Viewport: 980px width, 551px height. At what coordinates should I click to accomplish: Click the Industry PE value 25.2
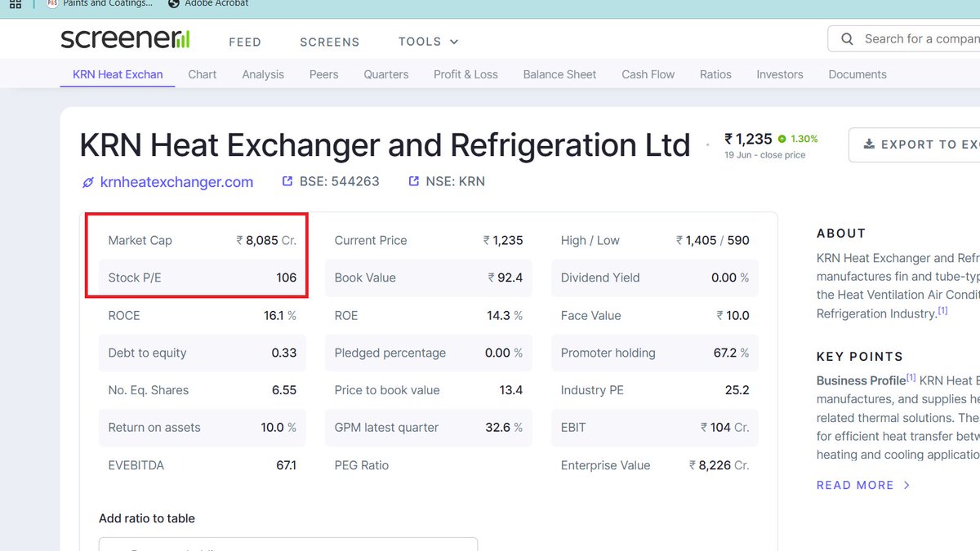737,390
